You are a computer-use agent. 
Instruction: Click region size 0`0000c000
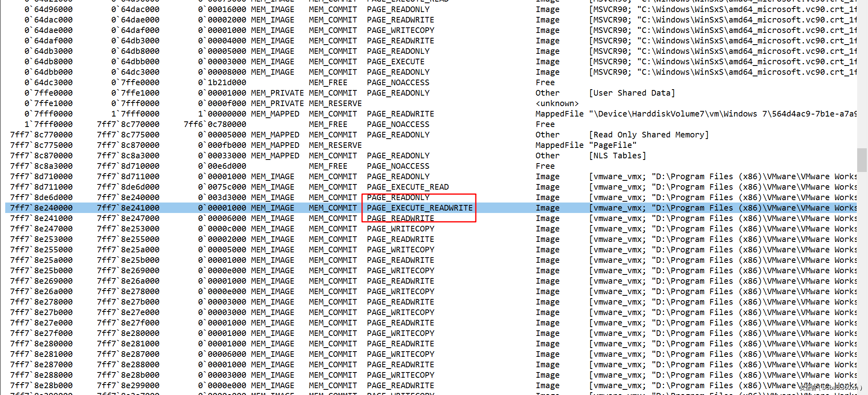click(x=222, y=229)
